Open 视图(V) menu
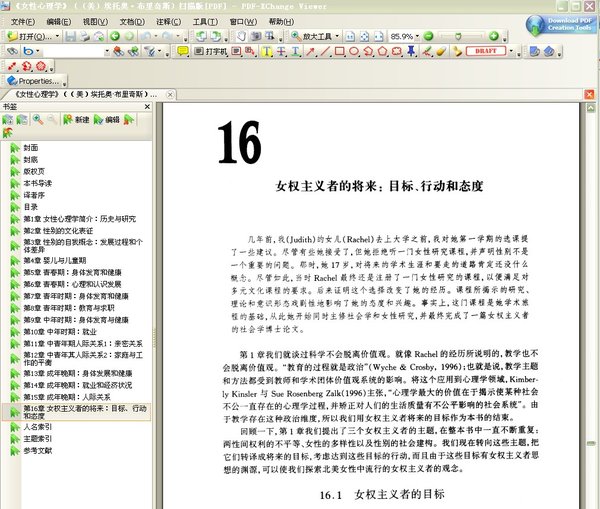 point(95,22)
